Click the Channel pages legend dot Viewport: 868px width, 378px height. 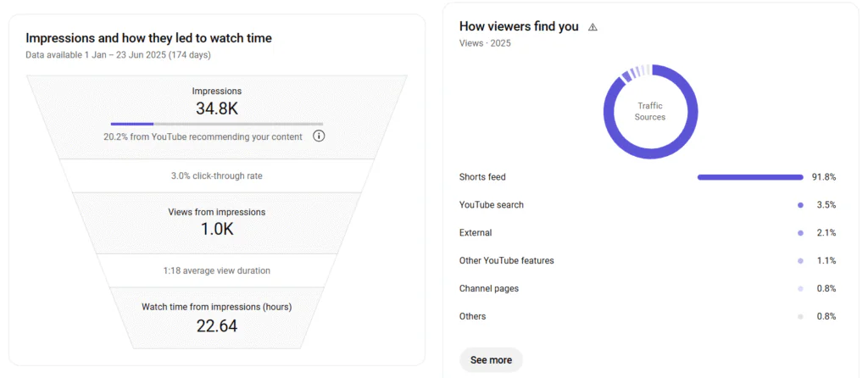(x=800, y=289)
